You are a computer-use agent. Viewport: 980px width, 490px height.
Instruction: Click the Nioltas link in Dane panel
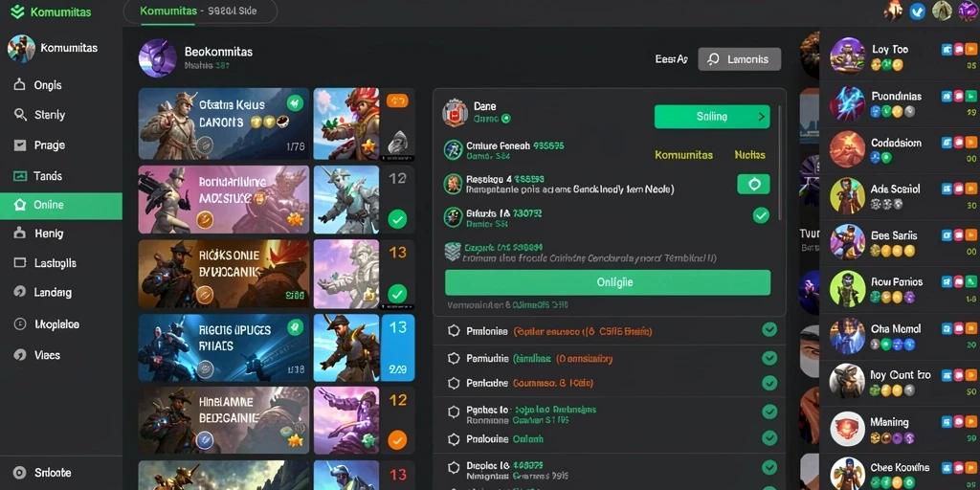[x=750, y=154]
